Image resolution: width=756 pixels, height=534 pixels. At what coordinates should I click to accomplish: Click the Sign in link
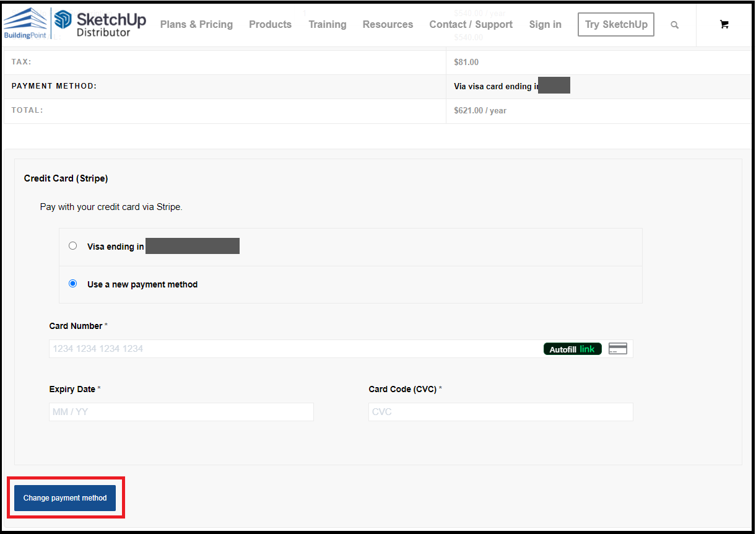pos(545,25)
